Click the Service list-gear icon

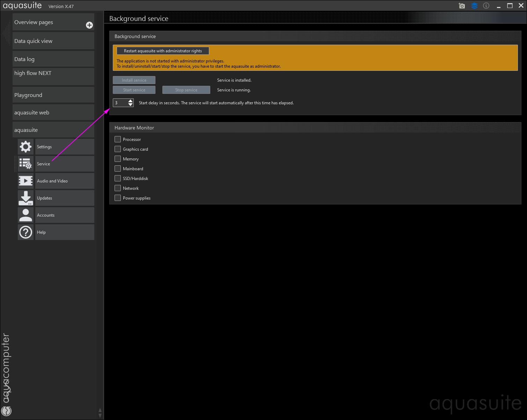point(25,164)
